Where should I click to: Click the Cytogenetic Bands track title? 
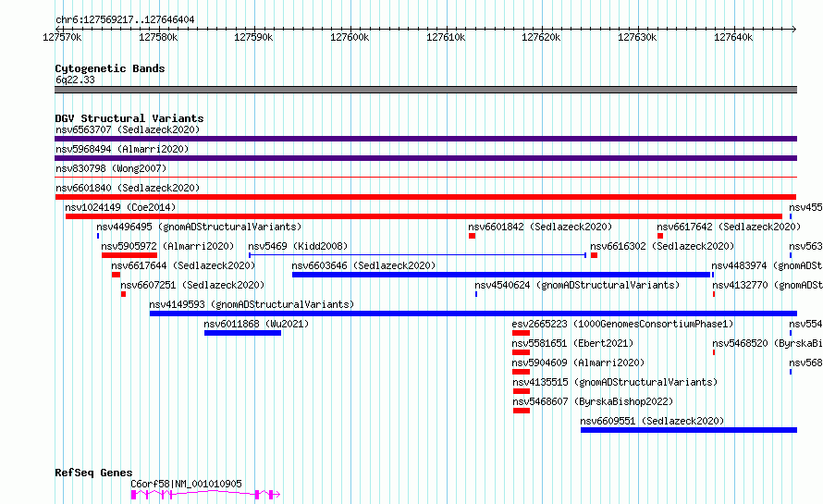110,68
